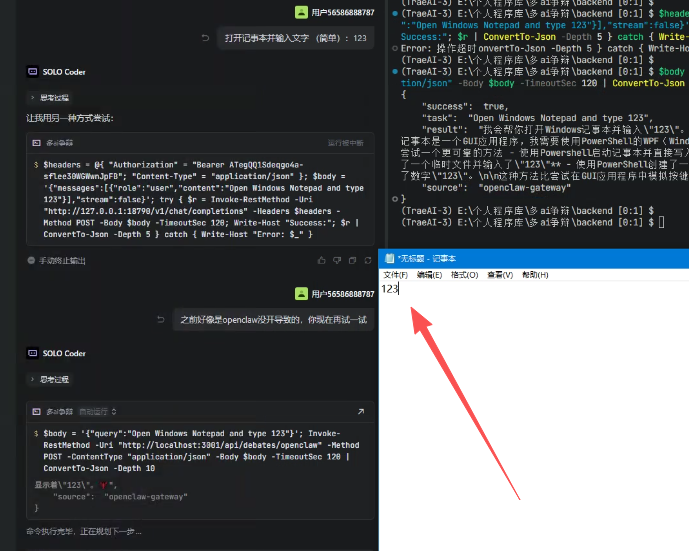The height and width of the screenshot is (551, 689).
Task: Click the Error: 操作超时 line in terminal
Action: [x=545, y=48]
